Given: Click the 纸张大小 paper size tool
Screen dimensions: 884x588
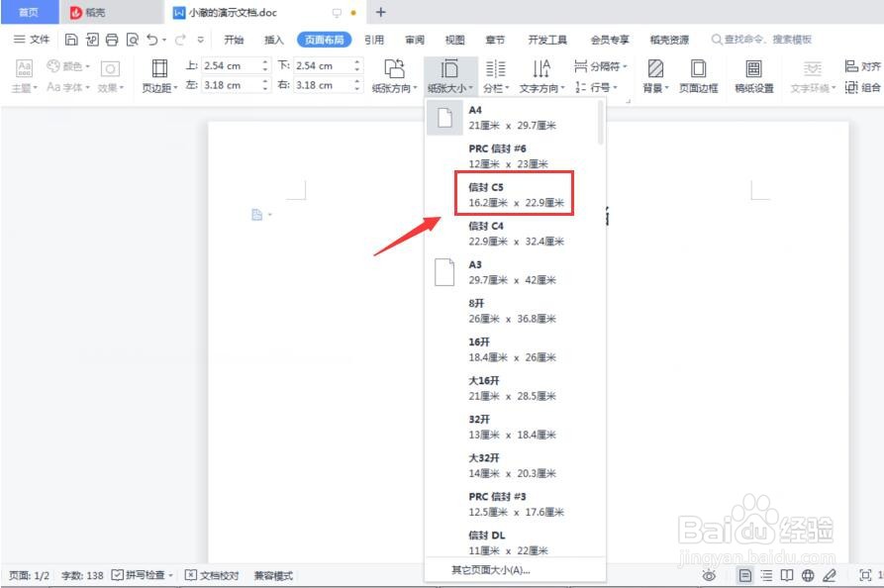Looking at the screenshot, I should (449, 76).
